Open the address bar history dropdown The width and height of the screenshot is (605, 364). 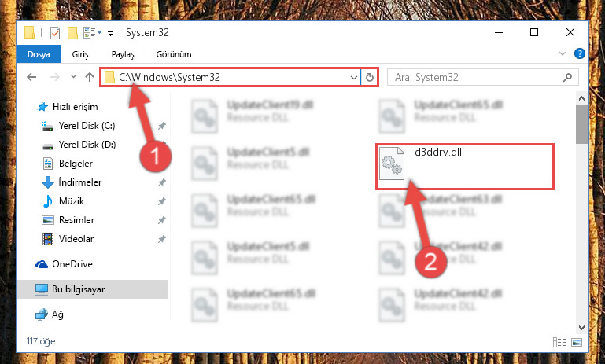354,78
